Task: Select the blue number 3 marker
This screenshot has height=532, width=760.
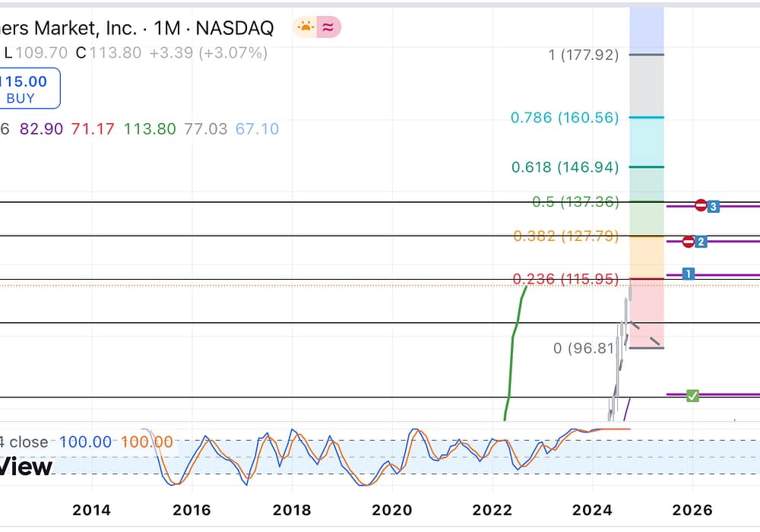Action: [x=713, y=206]
